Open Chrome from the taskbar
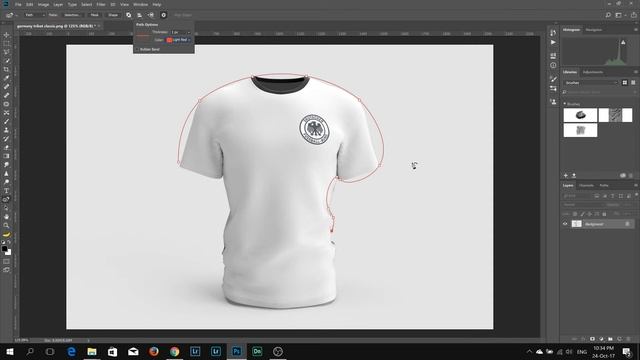The width and height of the screenshot is (640, 360). (175, 351)
